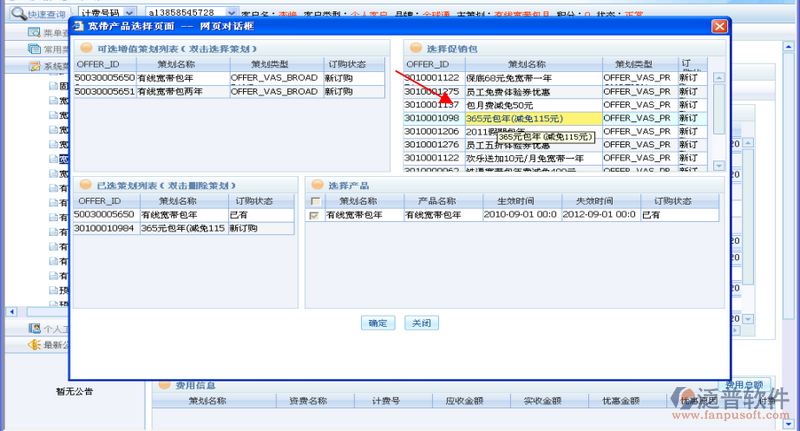800x431 pixels.
Task: Open the 计费号码 dropdown
Action: (130, 13)
